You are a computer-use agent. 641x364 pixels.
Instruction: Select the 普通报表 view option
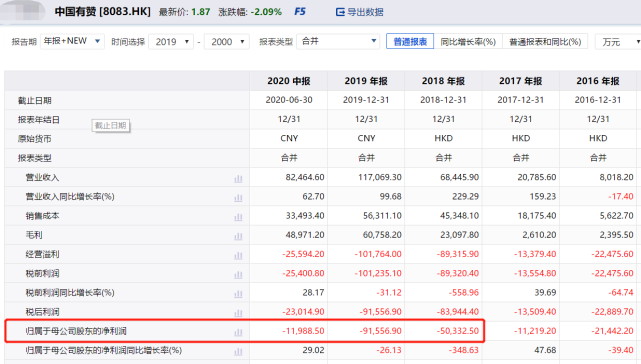tap(410, 42)
